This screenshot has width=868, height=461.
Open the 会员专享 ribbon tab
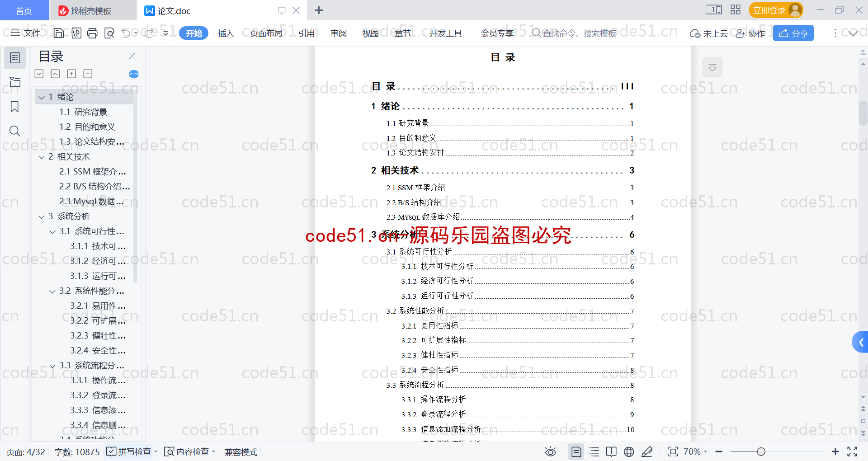497,33
